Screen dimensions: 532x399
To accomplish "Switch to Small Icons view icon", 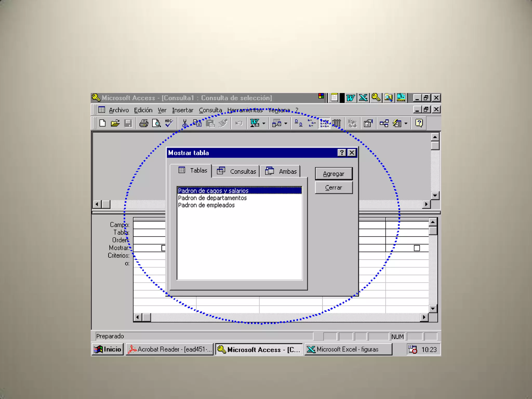I will [x=311, y=123].
